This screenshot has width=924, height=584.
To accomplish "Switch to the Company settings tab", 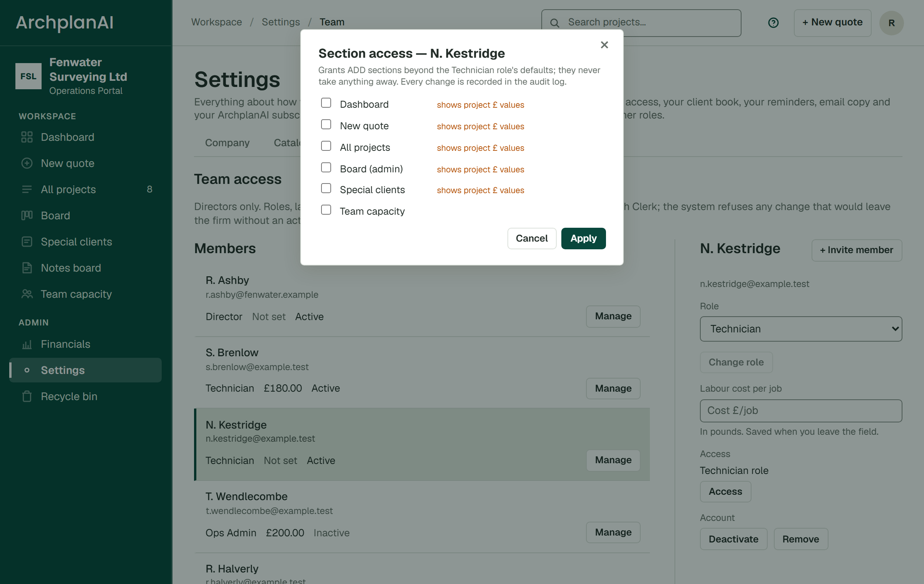I will click(227, 143).
